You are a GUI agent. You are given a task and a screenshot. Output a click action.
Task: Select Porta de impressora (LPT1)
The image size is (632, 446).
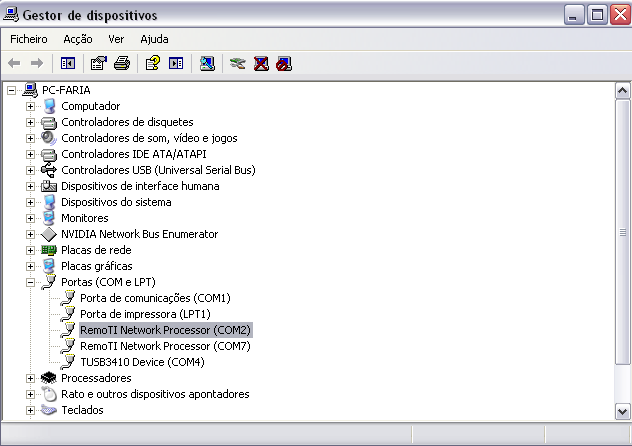tap(145, 314)
